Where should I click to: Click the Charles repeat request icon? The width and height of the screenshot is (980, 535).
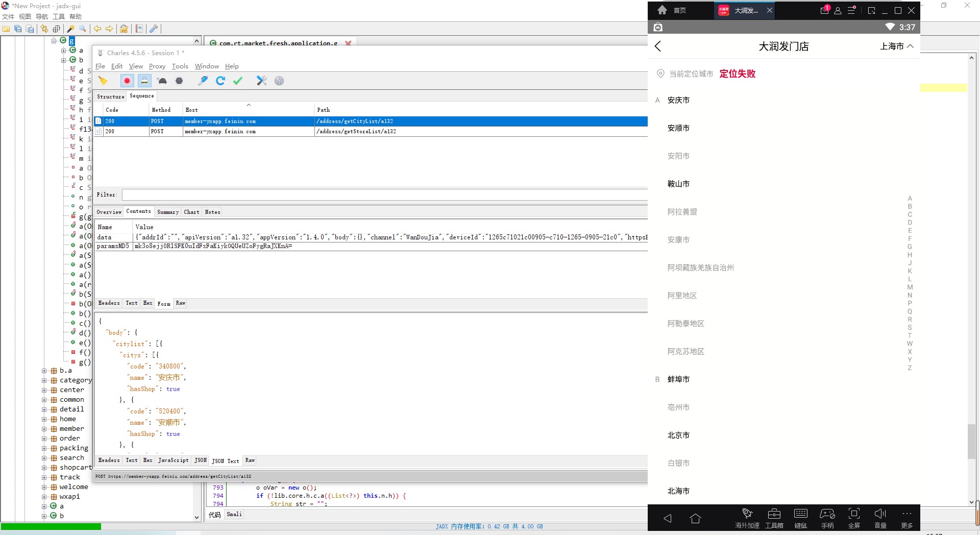(x=220, y=81)
